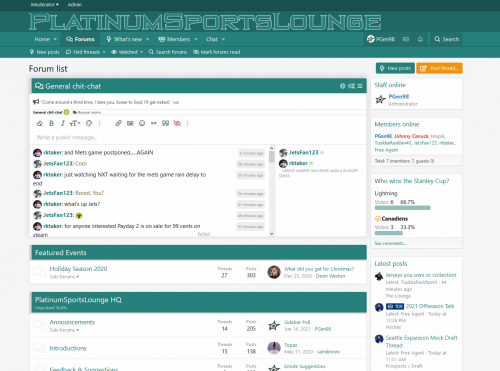Screen dimensions: 500x371
Task: Open chat settings gears icon
Action: coord(351,86)
